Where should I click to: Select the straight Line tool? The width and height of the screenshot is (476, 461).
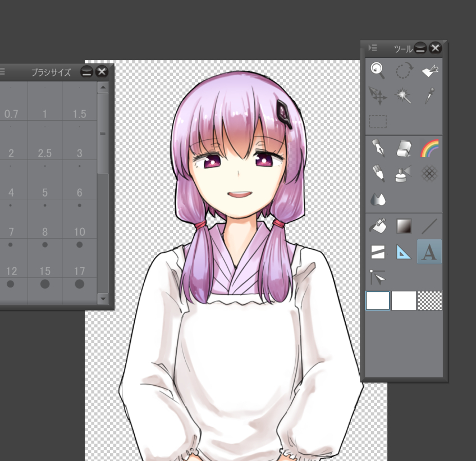(428, 226)
